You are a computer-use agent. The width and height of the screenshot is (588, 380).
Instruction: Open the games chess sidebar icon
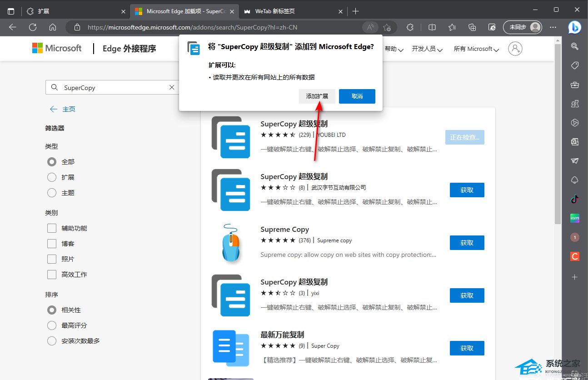pos(575,104)
